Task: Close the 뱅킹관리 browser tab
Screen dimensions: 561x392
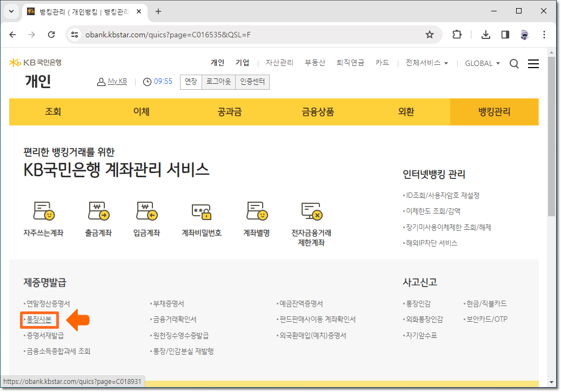Action: point(139,11)
